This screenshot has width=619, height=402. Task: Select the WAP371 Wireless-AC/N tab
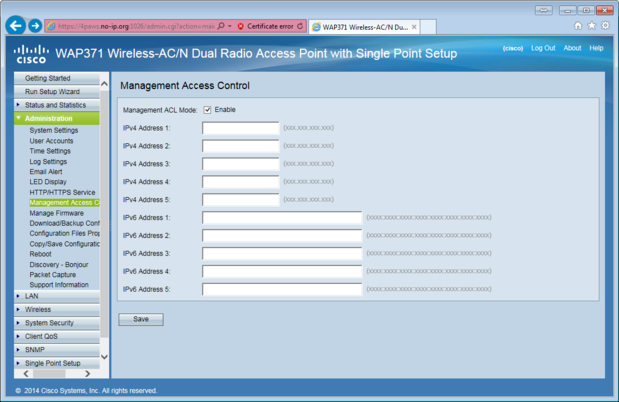click(364, 27)
